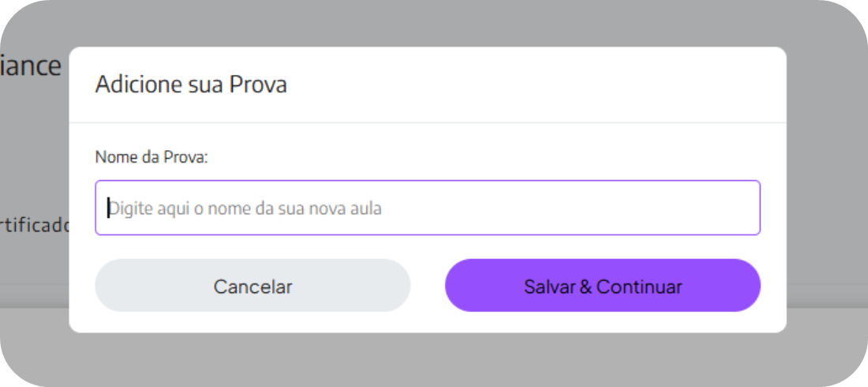The image size is (868, 387).
Task: Click the dimmed backdrop below the dialog
Action: (x=426, y=359)
